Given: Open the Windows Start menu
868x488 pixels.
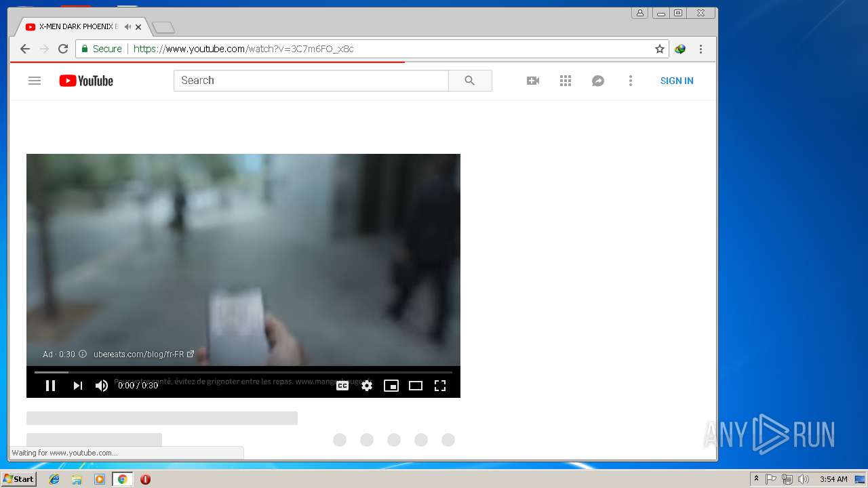Looking at the screenshot, I should tap(18, 479).
